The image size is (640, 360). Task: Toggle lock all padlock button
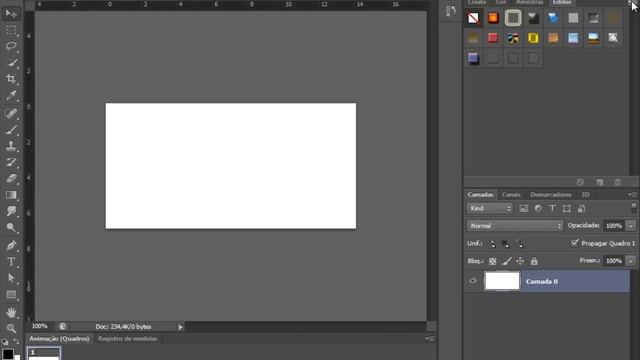(x=534, y=261)
